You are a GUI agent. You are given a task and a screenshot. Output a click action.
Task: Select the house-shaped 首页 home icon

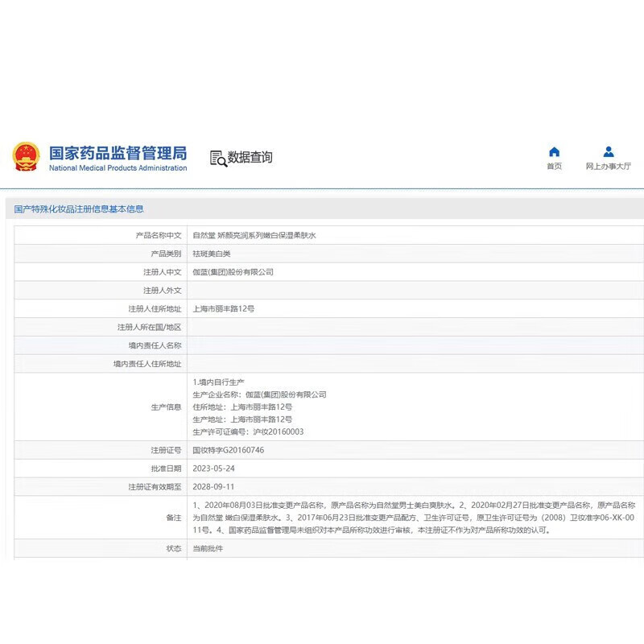pyautogui.click(x=554, y=151)
